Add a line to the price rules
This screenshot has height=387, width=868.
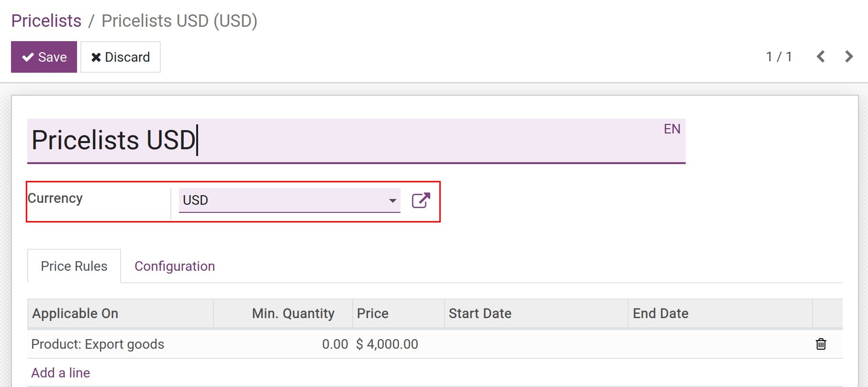click(x=61, y=373)
